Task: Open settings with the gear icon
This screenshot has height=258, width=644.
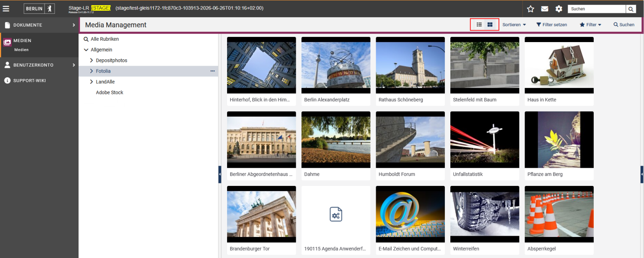Action: [x=559, y=9]
